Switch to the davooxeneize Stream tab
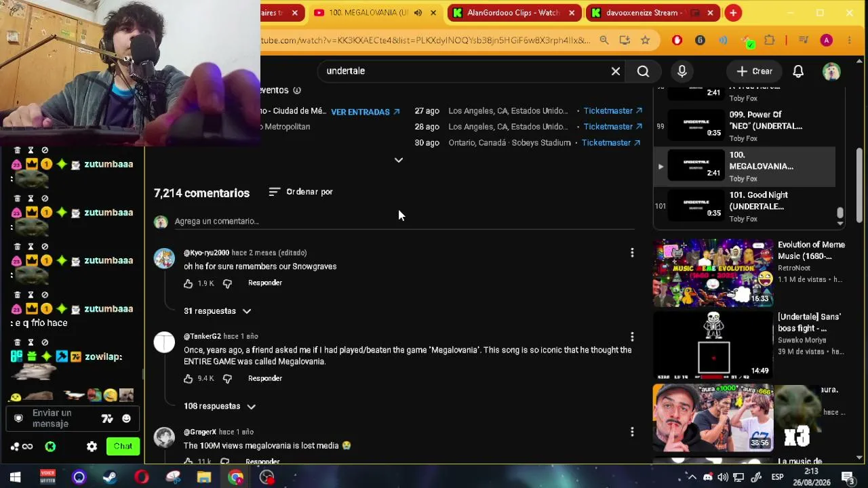The width and height of the screenshot is (868, 488). tap(652, 13)
